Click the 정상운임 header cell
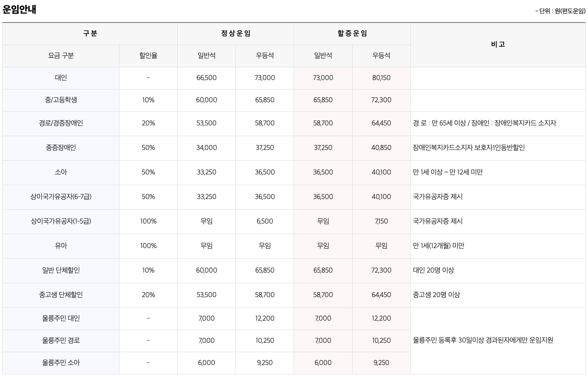This screenshot has height=377, width=588. 235,33
